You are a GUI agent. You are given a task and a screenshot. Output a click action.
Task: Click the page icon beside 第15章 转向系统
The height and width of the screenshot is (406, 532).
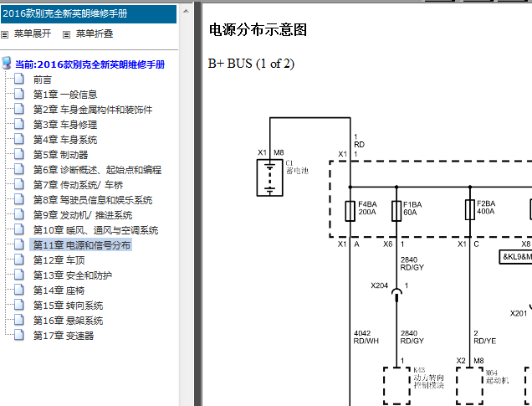[19, 305]
